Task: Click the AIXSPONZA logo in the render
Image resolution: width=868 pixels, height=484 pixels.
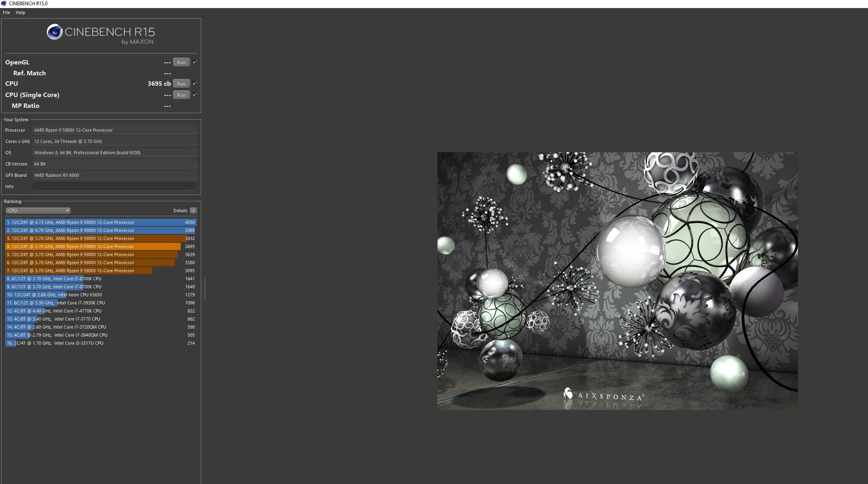Action: (x=603, y=395)
